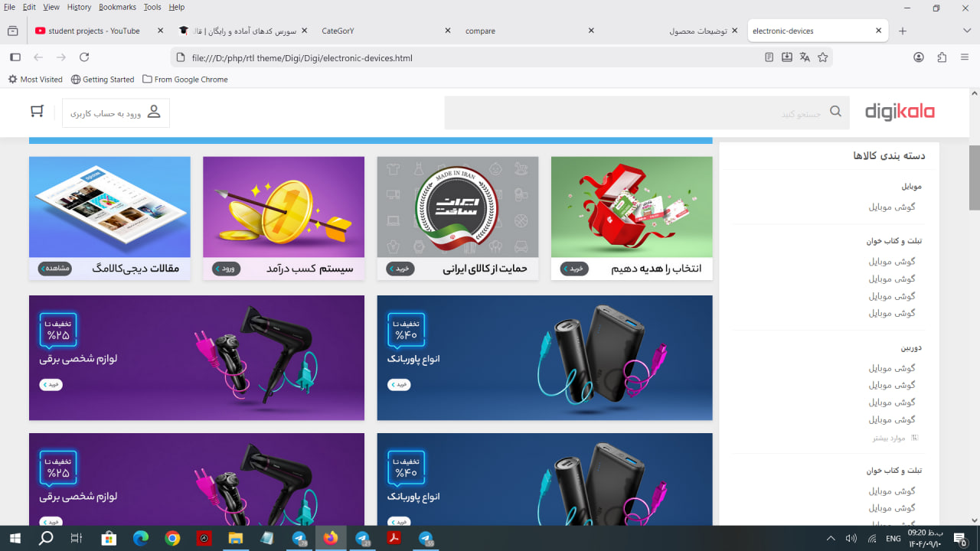Click the ورود به حساب کاربری login button
The height and width of the screenshot is (551, 980).
click(116, 113)
